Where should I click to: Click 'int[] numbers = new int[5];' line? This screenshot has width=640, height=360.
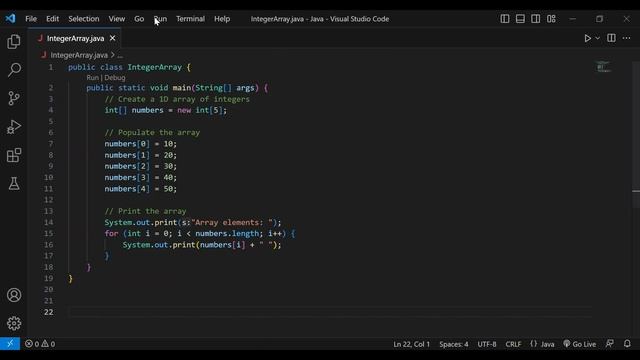click(x=165, y=110)
